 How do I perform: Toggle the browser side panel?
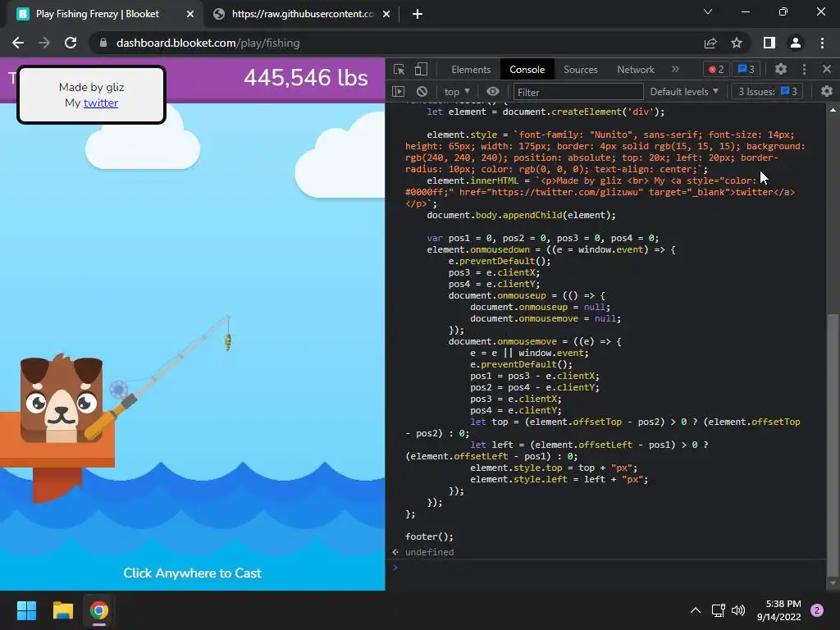coord(769,43)
